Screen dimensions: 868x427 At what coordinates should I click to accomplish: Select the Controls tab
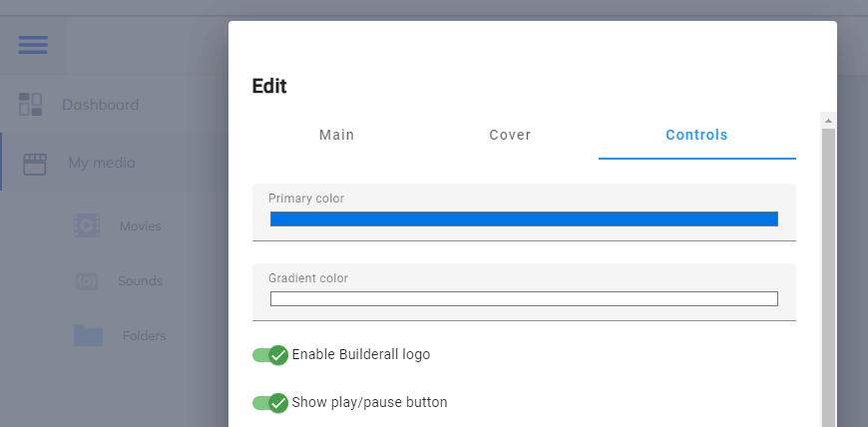697,135
